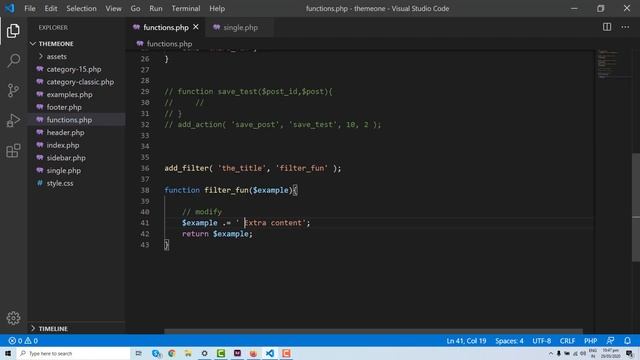Viewport: 640px width, 360px height.
Task: Open the Terminal menu
Action: click(x=186, y=8)
